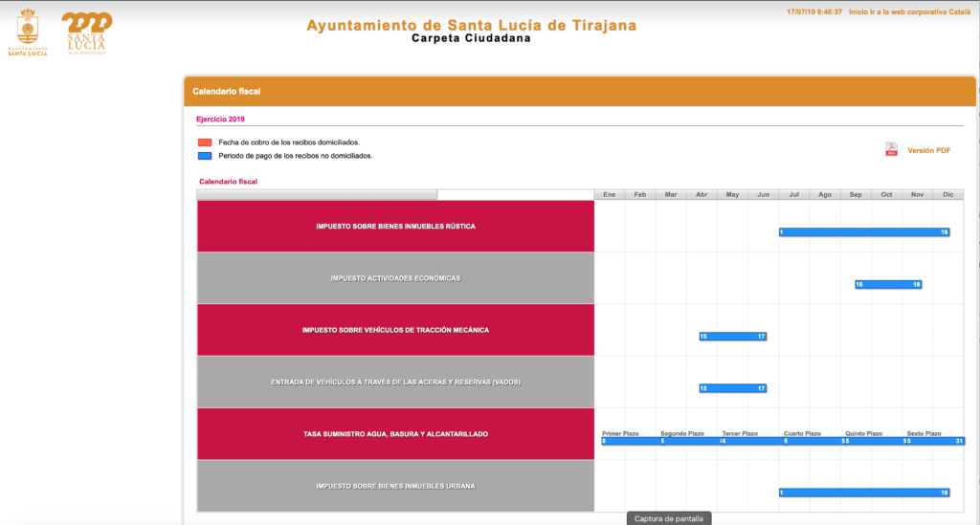980x525 pixels.
Task: Click the Actividades Económicas payment period bar
Action: (887, 284)
